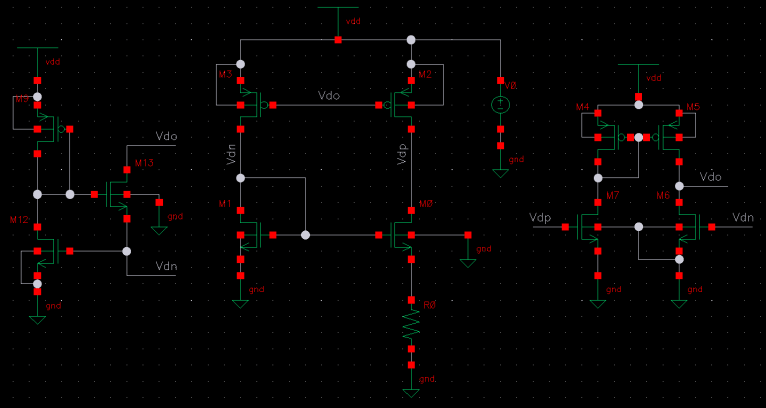Click the Vdo wire label above M13
This screenshot has height=408, width=766.
[166, 136]
